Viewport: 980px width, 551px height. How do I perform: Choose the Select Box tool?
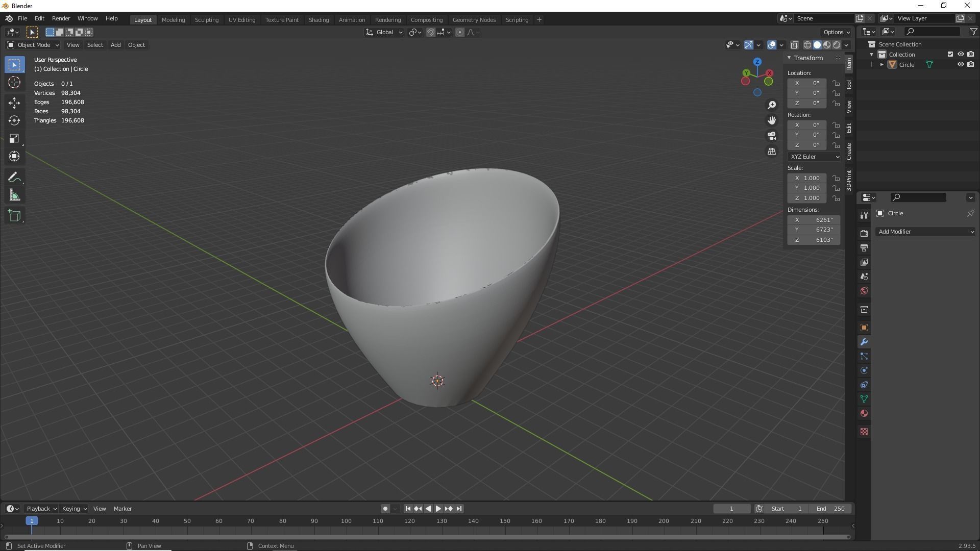pyautogui.click(x=14, y=65)
